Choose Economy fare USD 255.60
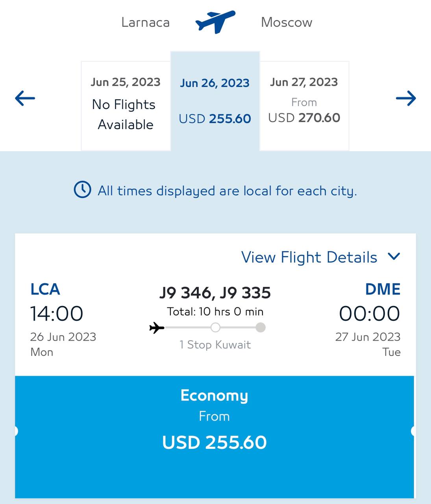This screenshot has height=504, width=431. (x=215, y=437)
